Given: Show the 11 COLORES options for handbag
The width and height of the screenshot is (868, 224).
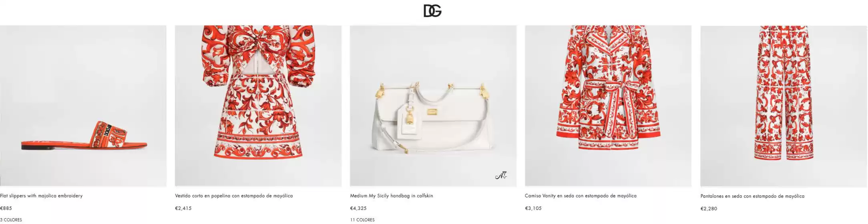Looking at the screenshot, I should (x=362, y=220).
